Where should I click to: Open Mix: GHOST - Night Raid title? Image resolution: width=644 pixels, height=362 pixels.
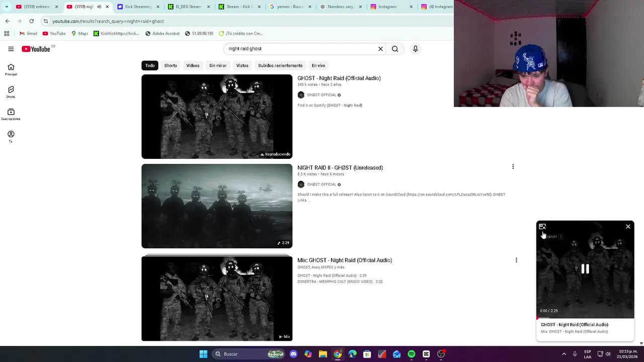click(345, 260)
